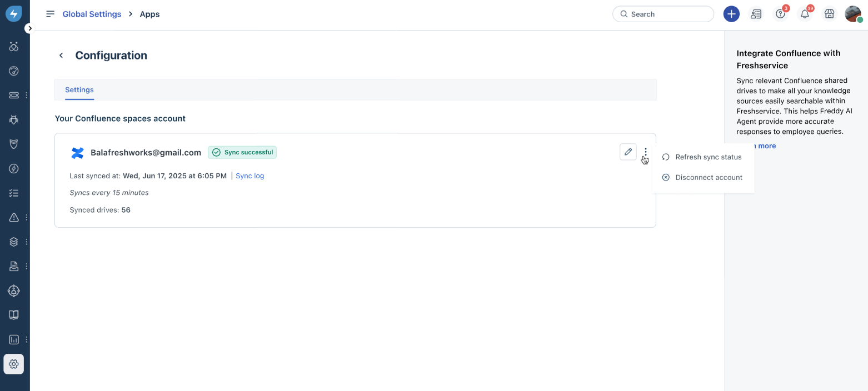Expand tickets submenu dots

click(x=26, y=95)
